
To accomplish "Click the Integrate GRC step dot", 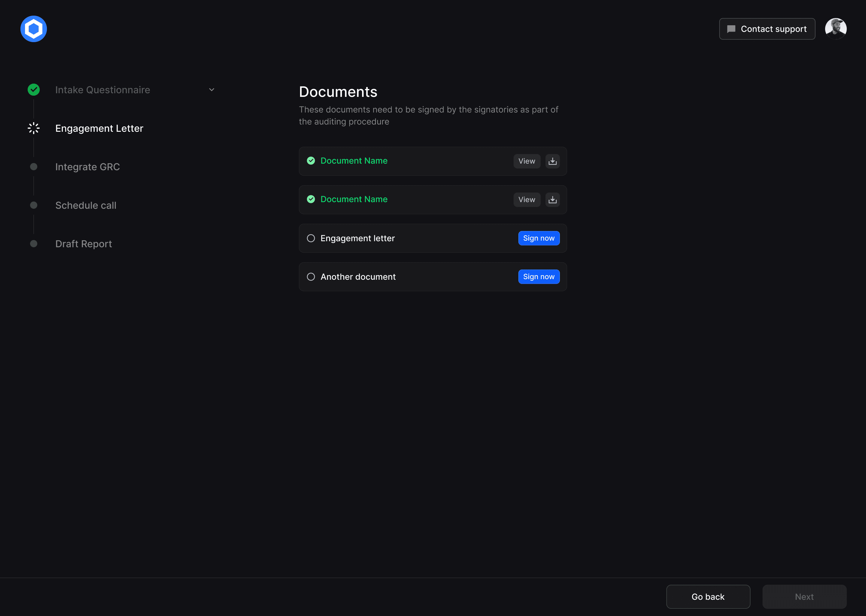I will [x=34, y=167].
